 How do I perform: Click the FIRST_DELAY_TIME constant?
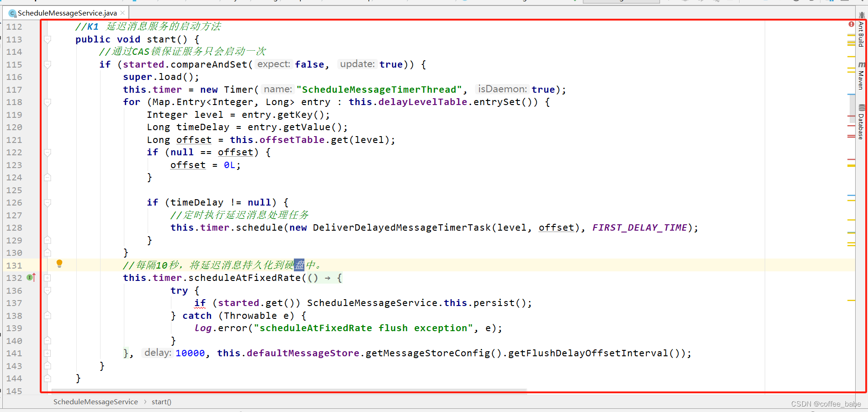639,227
